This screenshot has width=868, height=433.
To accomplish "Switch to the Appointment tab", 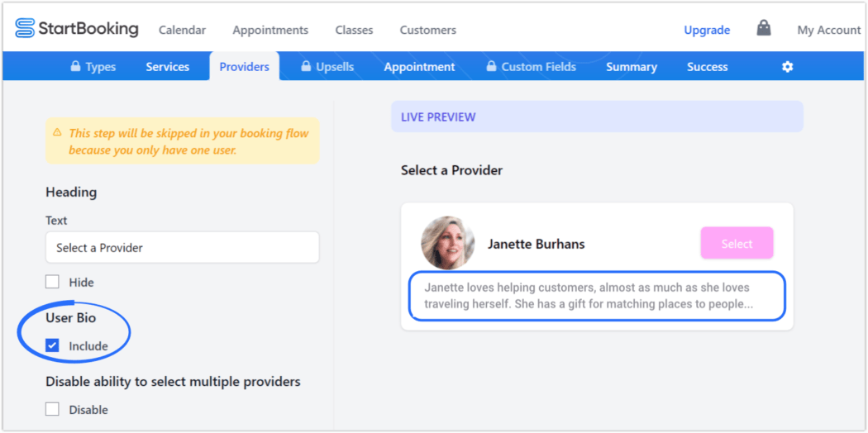I will point(419,67).
